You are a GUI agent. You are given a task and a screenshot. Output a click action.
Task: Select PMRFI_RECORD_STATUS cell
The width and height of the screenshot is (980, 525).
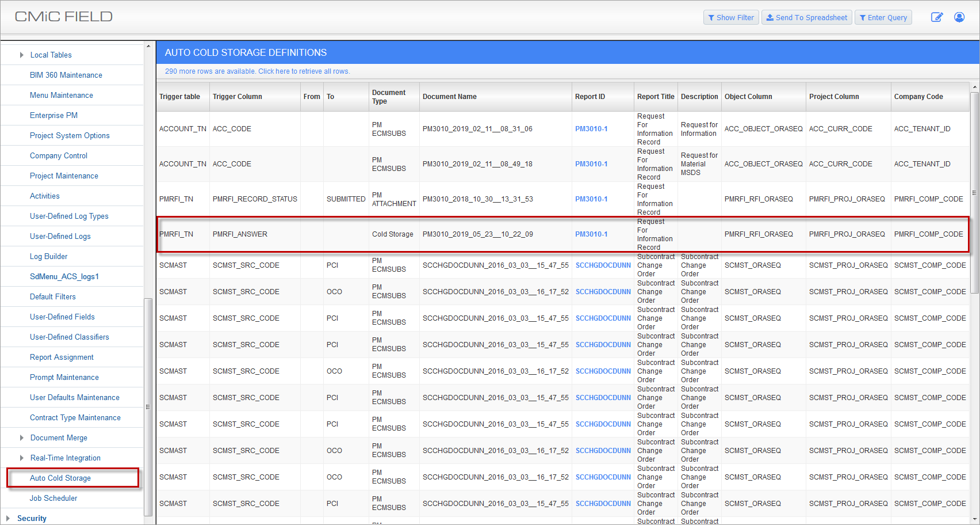(x=255, y=199)
